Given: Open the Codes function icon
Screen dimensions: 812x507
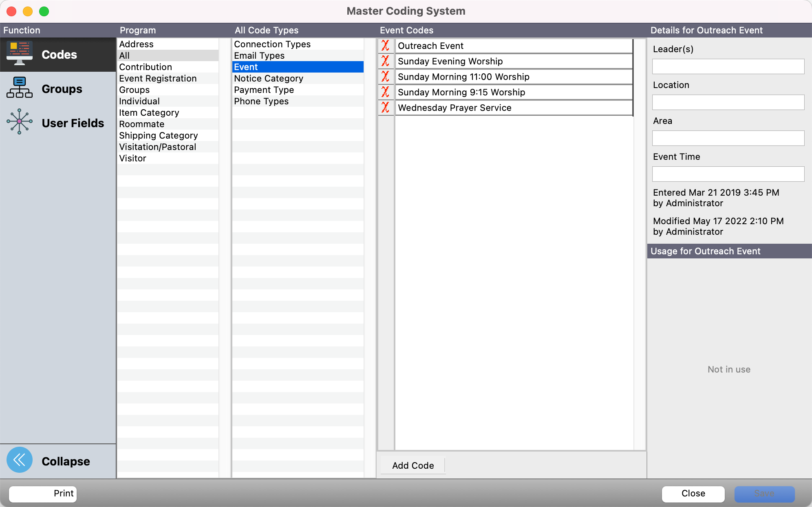Looking at the screenshot, I should pyautogui.click(x=20, y=54).
